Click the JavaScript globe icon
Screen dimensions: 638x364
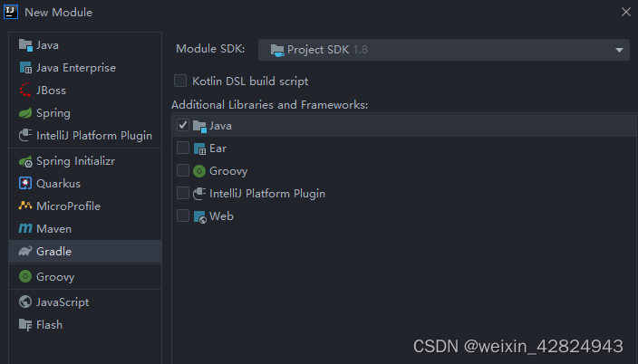pyautogui.click(x=25, y=302)
